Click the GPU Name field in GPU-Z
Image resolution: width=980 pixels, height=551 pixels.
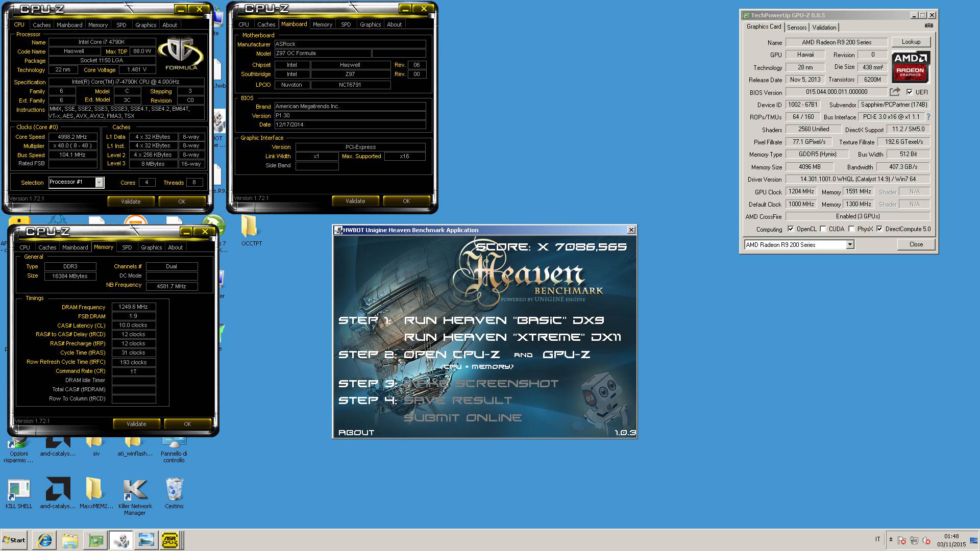point(837,42)
